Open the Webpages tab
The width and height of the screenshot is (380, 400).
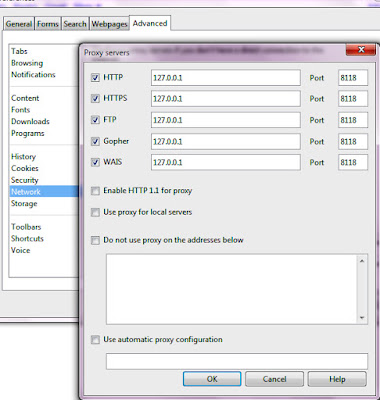(x=109, y=24)
